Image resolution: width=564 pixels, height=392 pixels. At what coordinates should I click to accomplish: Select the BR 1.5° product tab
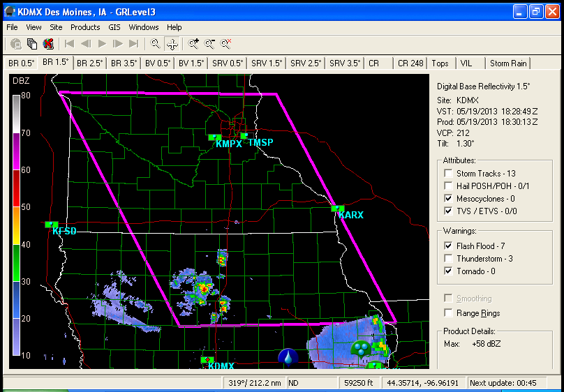point(56,62)
